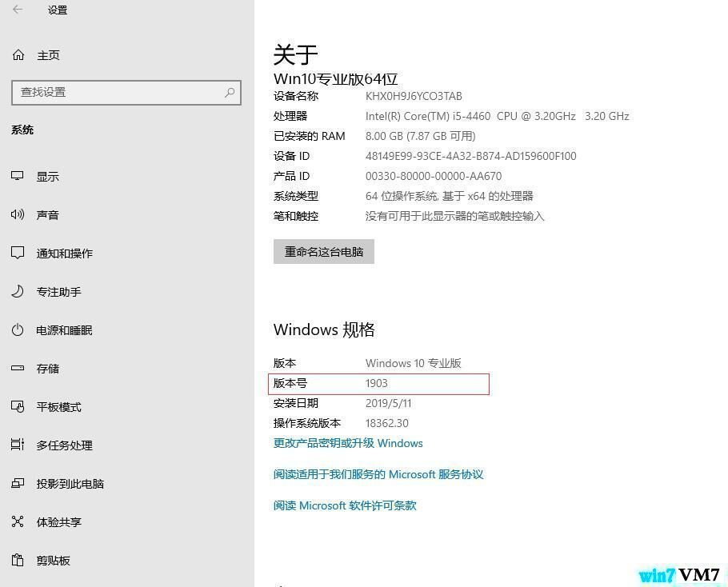
Task: Select edition value Windows 10 专业版
Action: pos(414,363)
